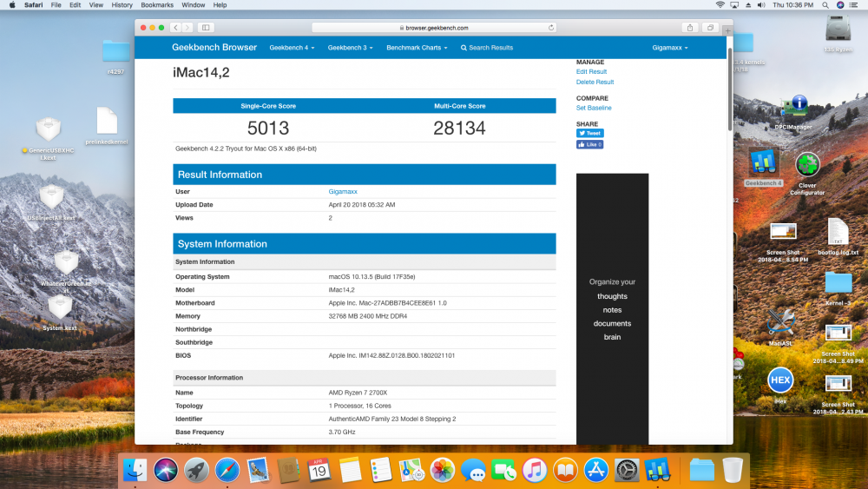Viewport: 868px width, 489px height.
Task: Open Notification Center from the menu bar
Action: (x=854, y=5)
